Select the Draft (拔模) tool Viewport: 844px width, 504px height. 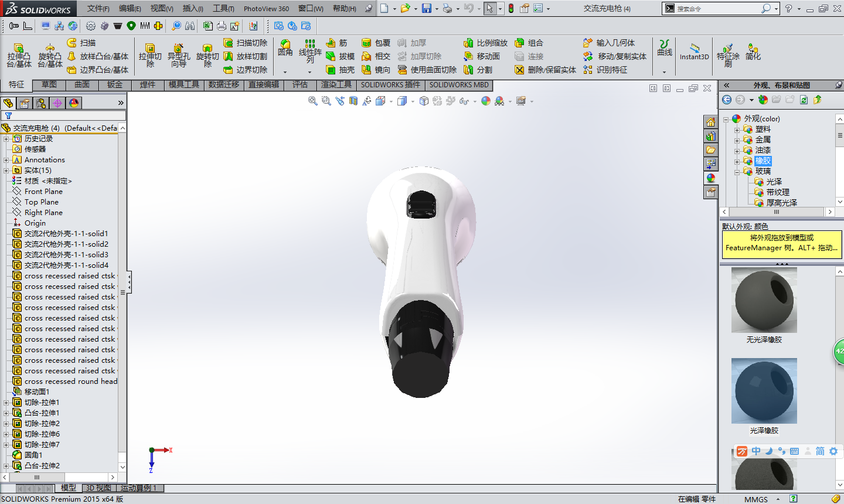[341, 56]
